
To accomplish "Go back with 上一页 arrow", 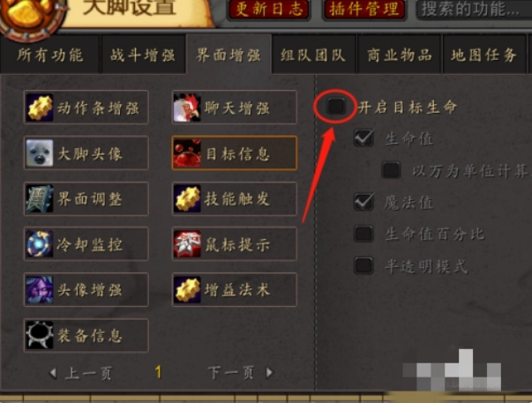I will click(x=53, y=373).
